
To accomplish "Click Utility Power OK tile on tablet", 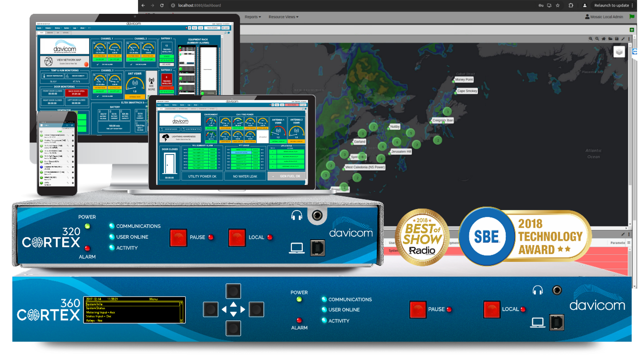I will pos(202,176).
